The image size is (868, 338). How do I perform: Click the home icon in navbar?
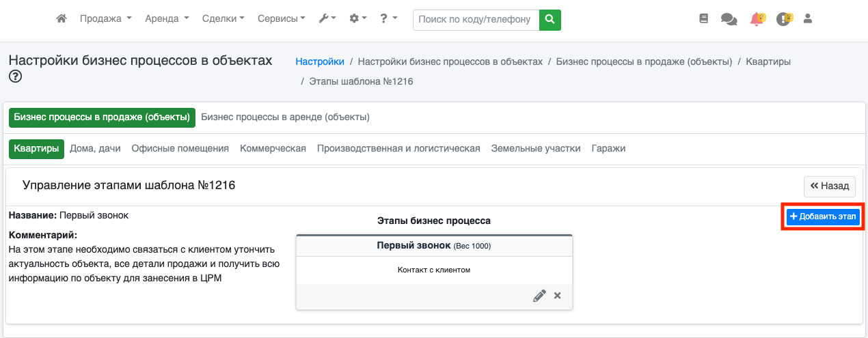[x=62, y=19]
